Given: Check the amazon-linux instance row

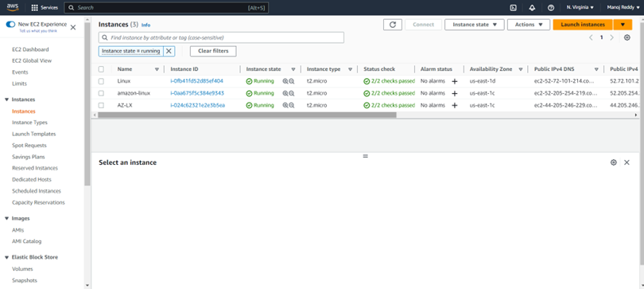Looking at the screenshot, I should (101, 93).
